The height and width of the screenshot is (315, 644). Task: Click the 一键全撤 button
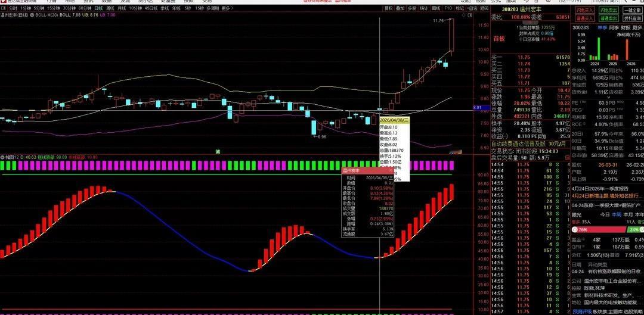click(633, 10)
